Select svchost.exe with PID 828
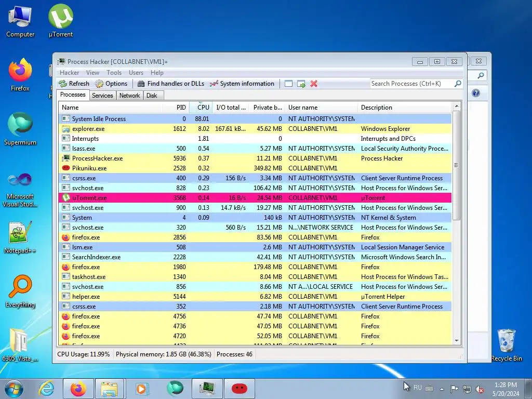 click(255, 188)
